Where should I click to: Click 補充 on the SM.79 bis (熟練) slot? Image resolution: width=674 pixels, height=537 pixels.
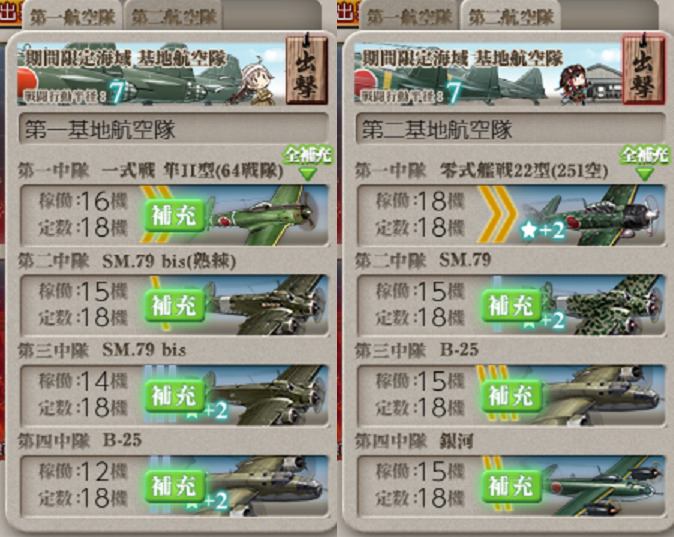pyautogui.click(x=175, y=305)
